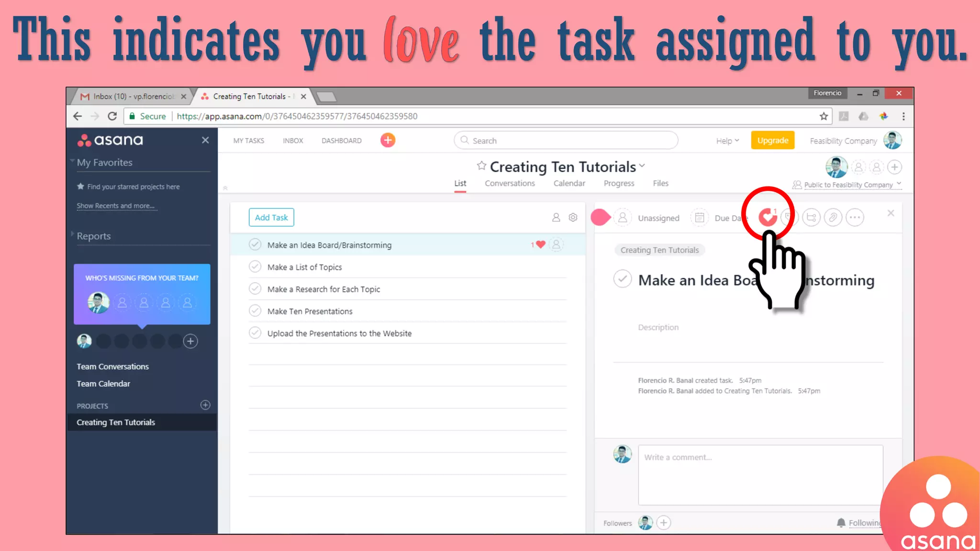Expand the Reports section
This screenshot has height=551, width=980.
click(x=72, y=234)
